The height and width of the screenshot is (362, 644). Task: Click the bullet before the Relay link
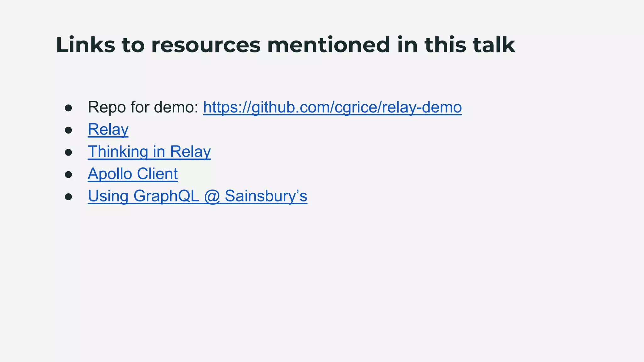click(69, 130)
